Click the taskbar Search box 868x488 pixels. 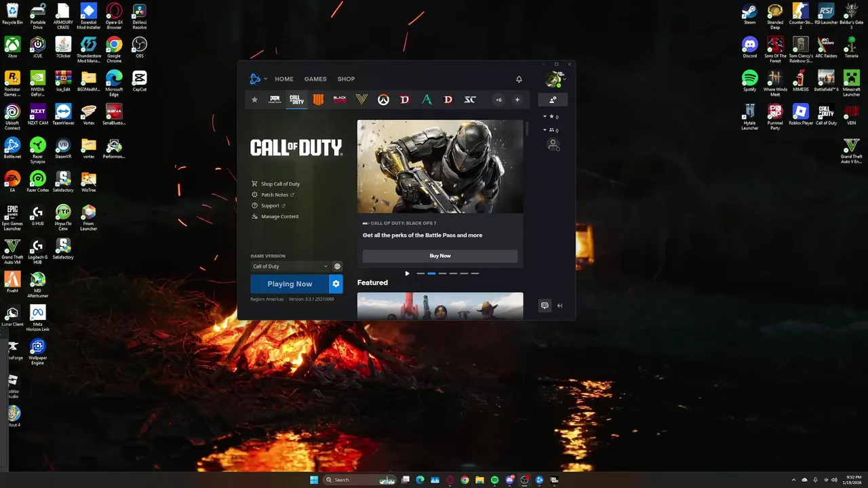359,480
